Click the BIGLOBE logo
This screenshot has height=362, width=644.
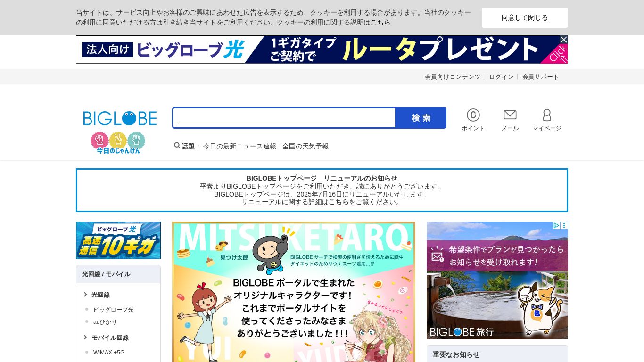(120, 118)
